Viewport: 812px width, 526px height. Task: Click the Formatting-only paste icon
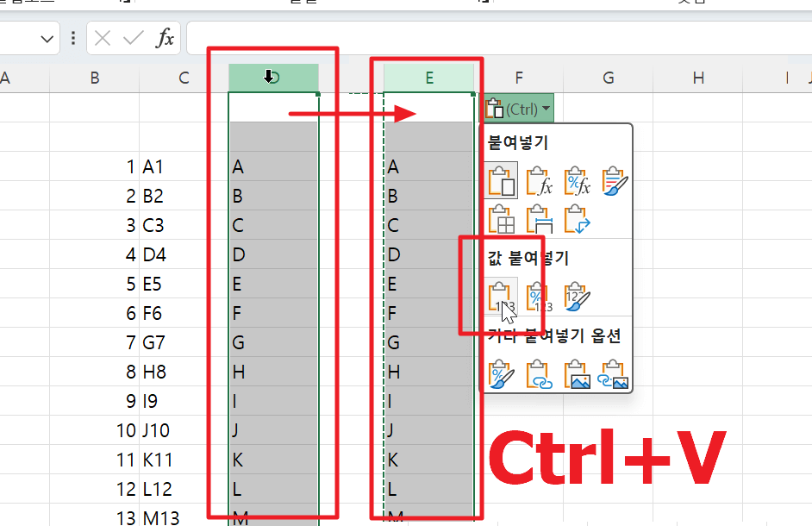502,373
